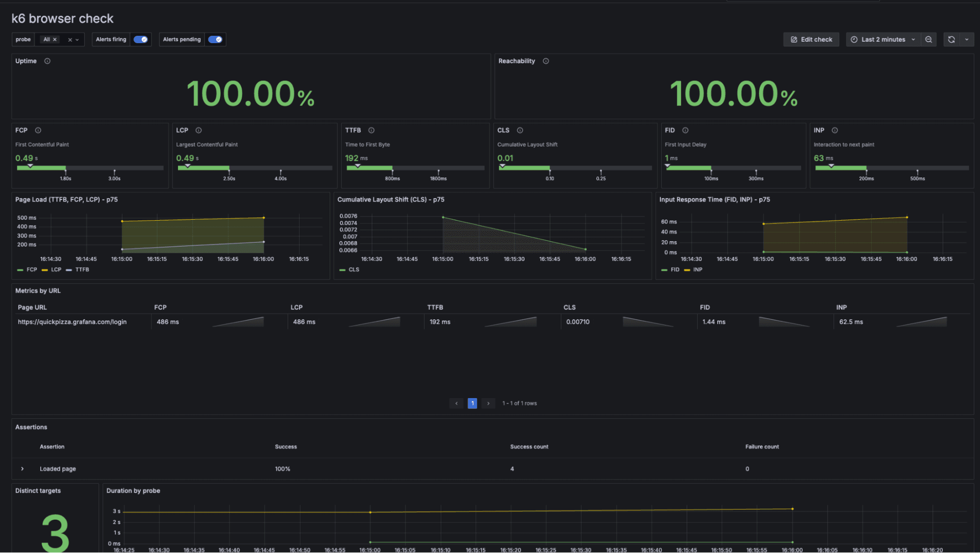Click the Reachability info icon
This screenshot has width=980, height=553.
point(546,61)
